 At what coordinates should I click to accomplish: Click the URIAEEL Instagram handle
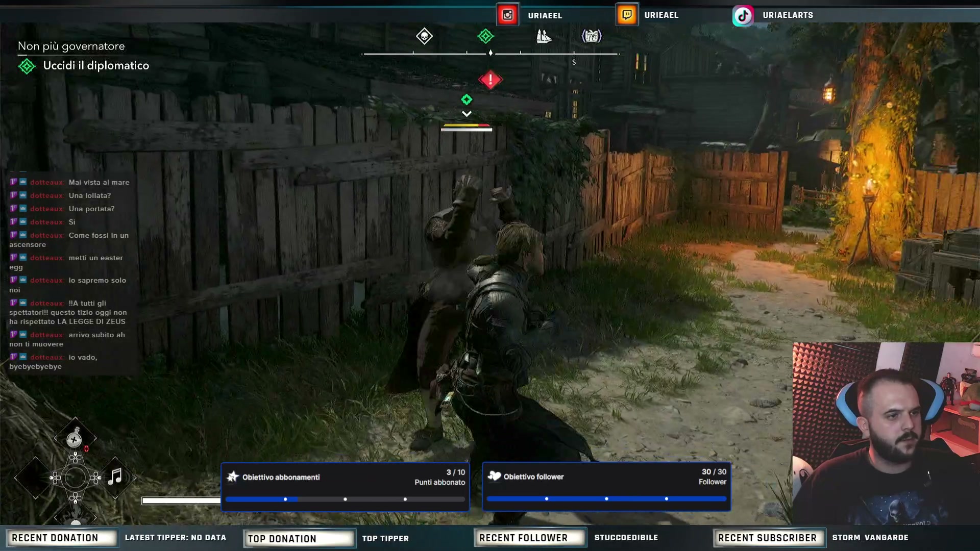pos(545,15)
